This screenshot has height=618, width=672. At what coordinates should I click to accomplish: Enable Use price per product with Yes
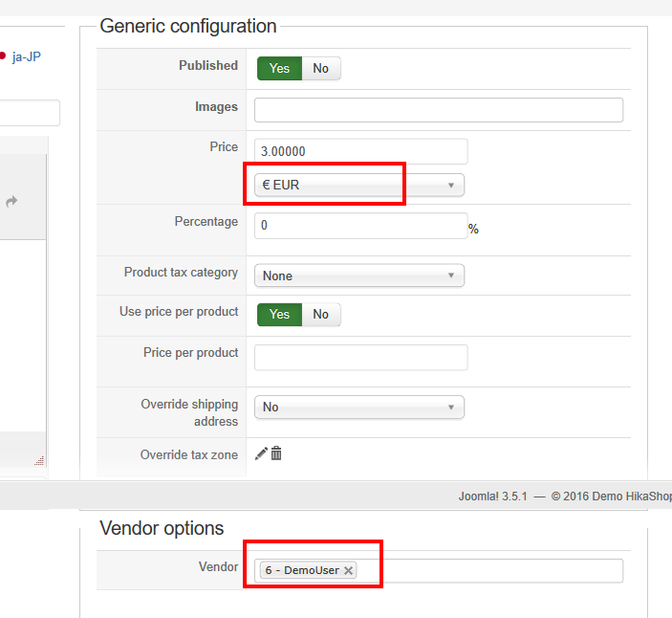[x=279, y=314]
